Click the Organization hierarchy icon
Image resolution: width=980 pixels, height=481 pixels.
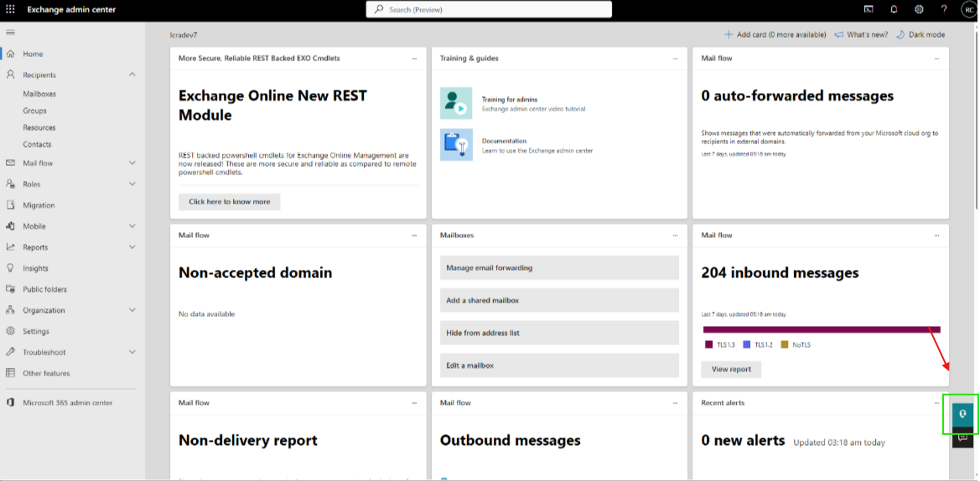[10, 310]
